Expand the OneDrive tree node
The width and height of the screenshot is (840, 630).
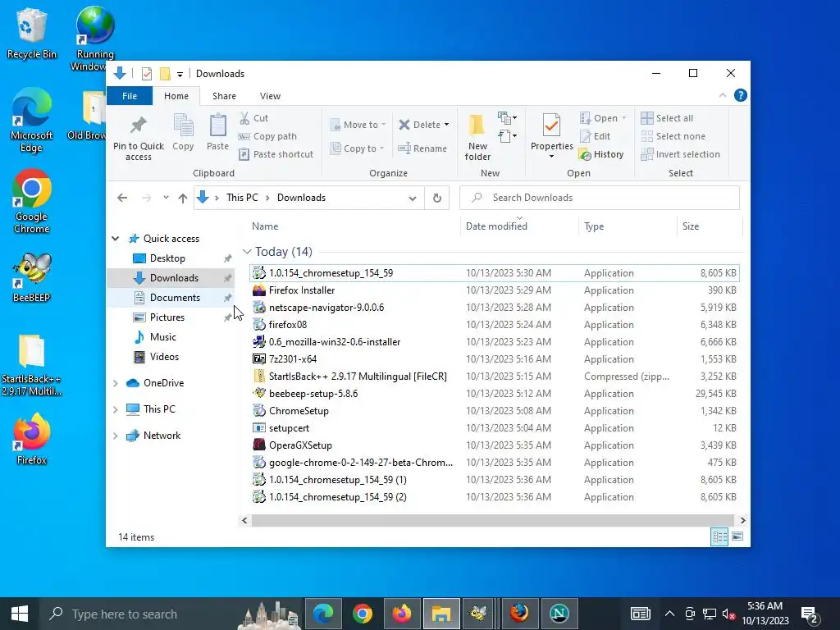coord(115,383)
